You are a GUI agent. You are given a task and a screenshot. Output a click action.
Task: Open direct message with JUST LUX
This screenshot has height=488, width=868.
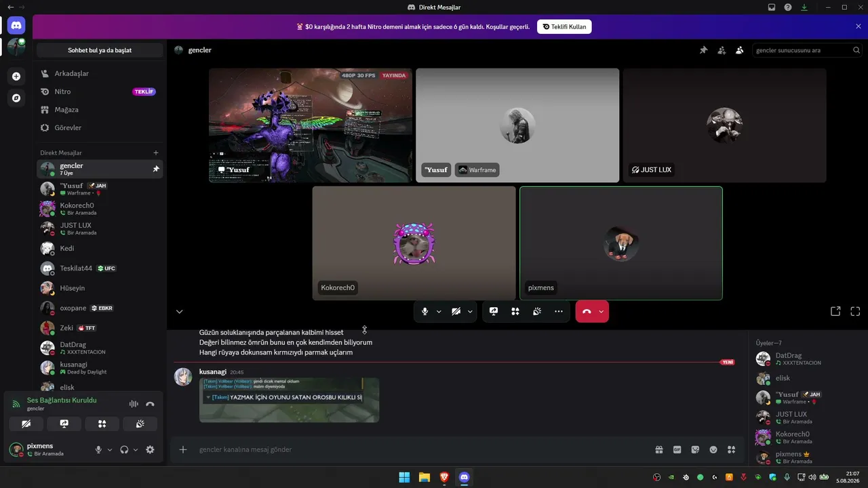[x=100, y=228]
